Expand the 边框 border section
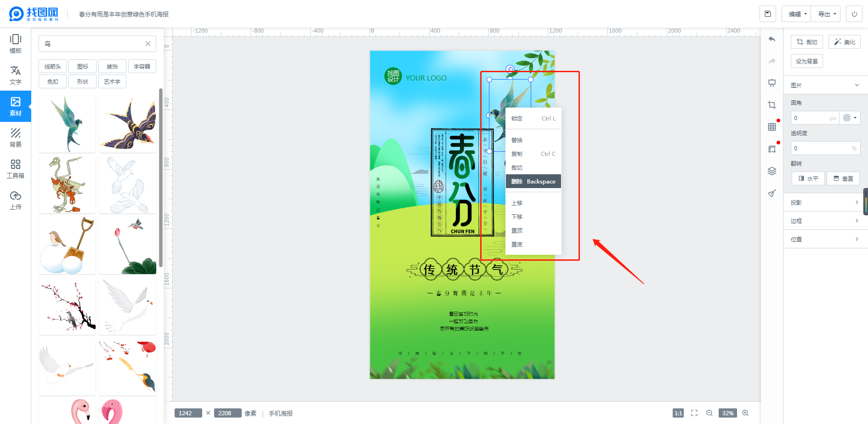Screen dimensions: 868x424 [x=826, y=221]
